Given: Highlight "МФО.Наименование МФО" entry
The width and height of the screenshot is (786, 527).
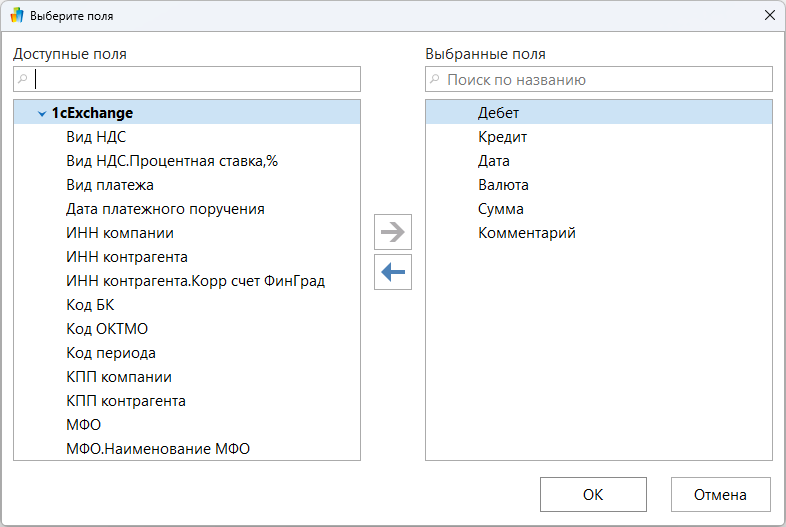Looking at the screenshot, I should click(158, 449).
